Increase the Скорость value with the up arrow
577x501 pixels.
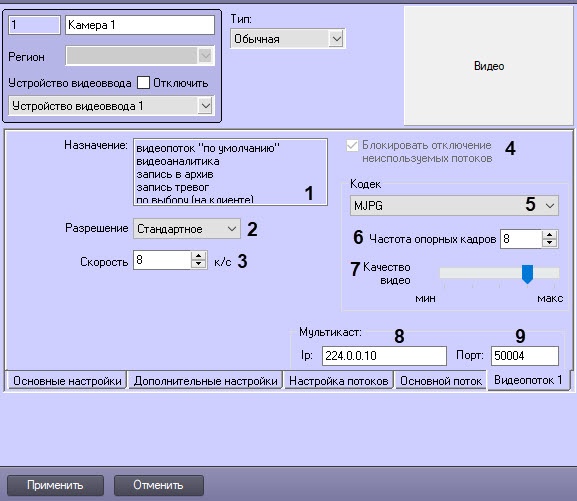pyautogui.click(x=199, y=256)
